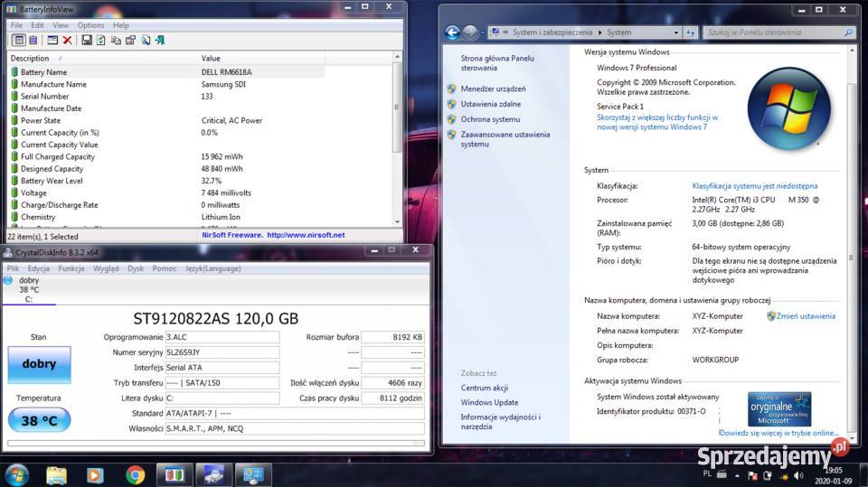The height and width of the screenshot is (487, 868).
Task: Open the properties icon in BatteryInfoView toolbar
Action: point(130,40)
